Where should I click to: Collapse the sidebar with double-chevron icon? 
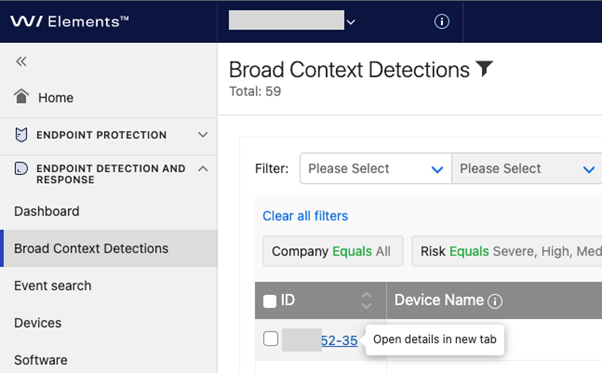pyautogui.click(x=21, y=61)
